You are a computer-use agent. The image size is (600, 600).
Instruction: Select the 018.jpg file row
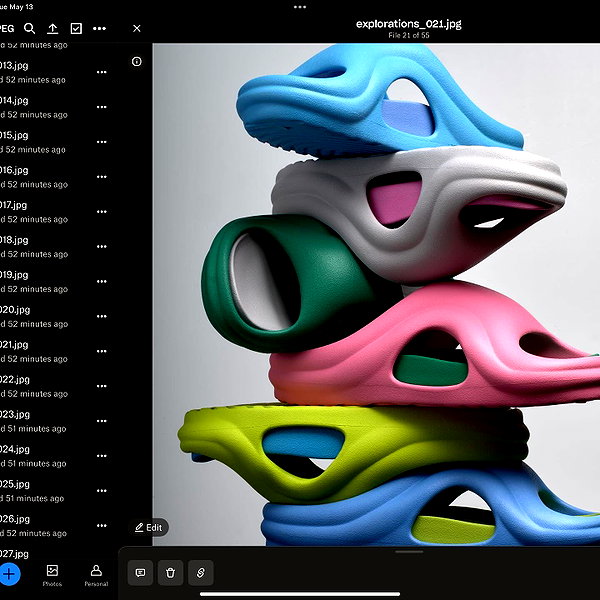[57, 246]
